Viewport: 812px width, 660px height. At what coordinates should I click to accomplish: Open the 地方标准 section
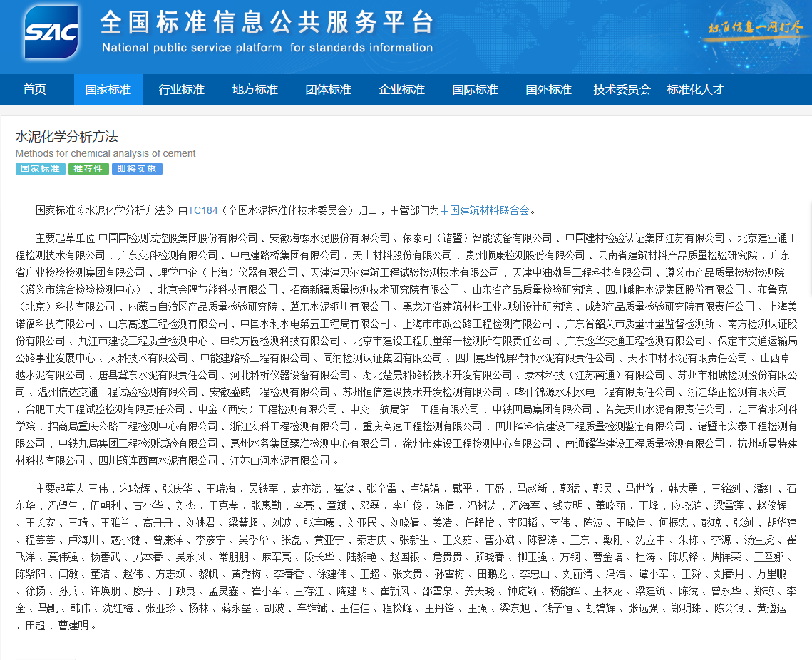pos(255,90)
